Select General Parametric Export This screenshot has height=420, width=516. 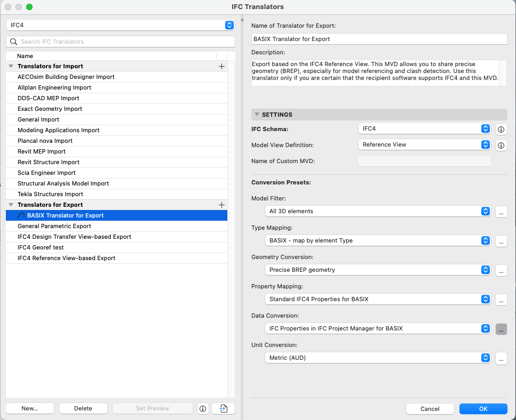point(116,226)
